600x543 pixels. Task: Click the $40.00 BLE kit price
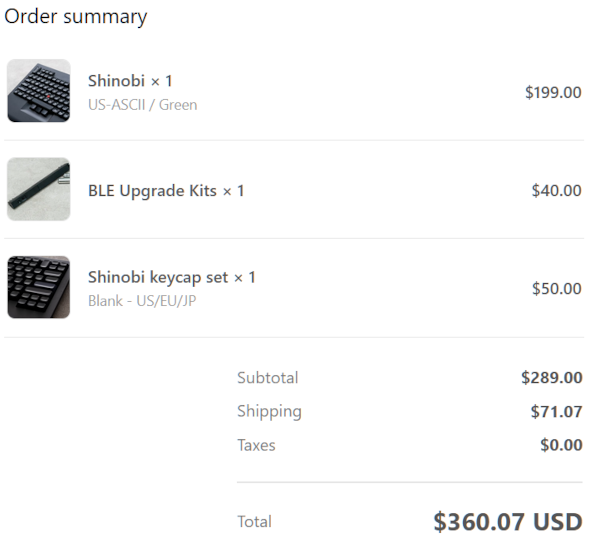click(x=556, y=190)
